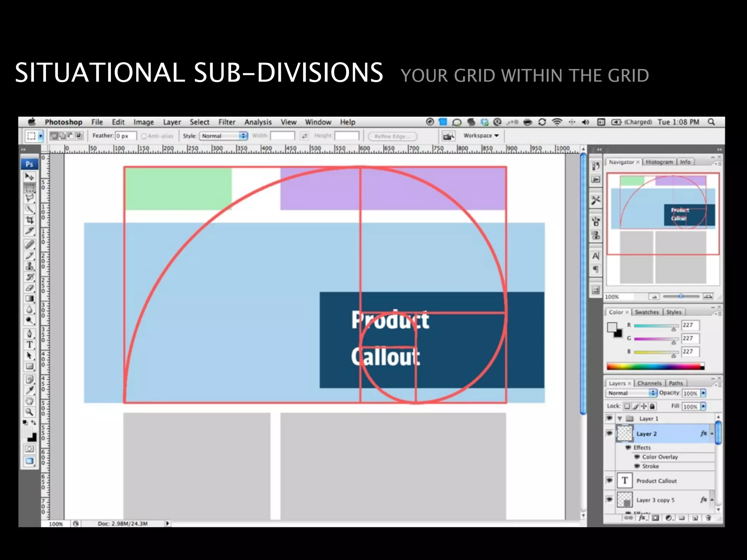Select the Crop tool
Image resolution: width=747 pixels, height=560 pixels.
point(30,220)
